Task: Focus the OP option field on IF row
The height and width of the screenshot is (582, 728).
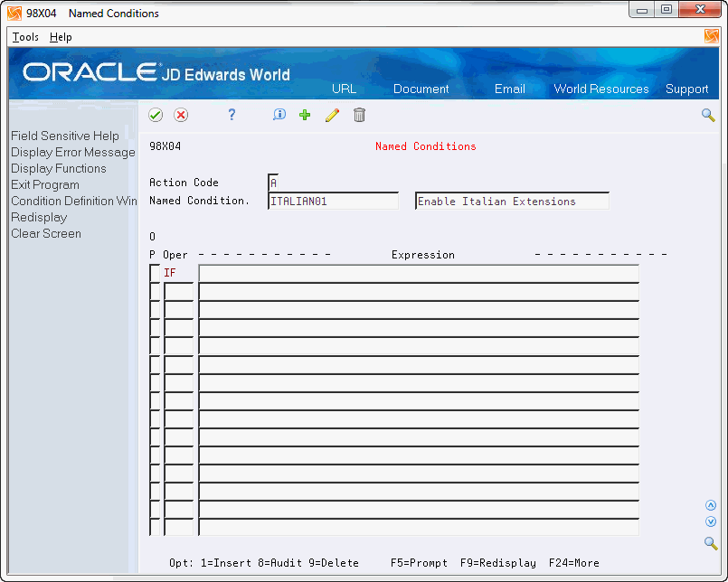Action: 155,273
